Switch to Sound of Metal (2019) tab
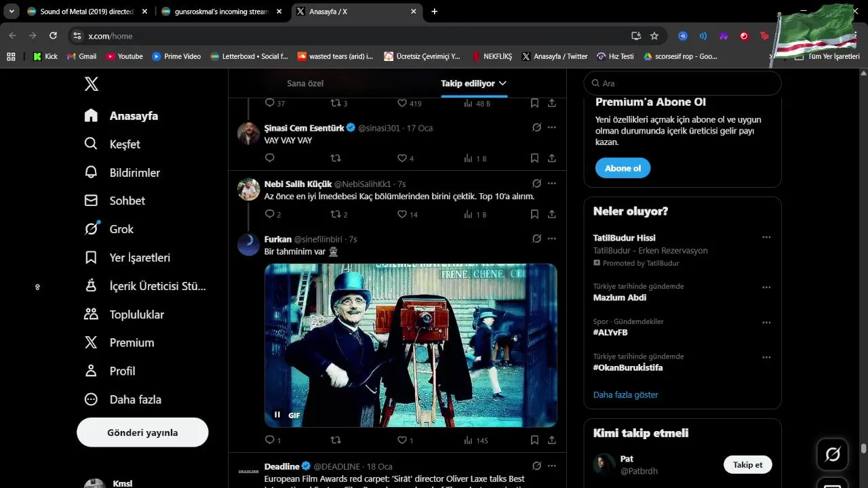 click(87, 12)
